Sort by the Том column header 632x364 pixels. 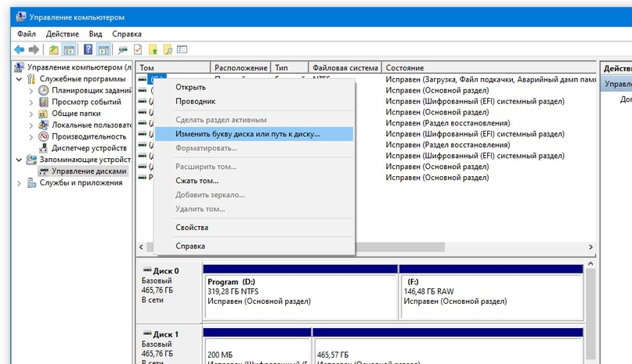click(173, 68)
